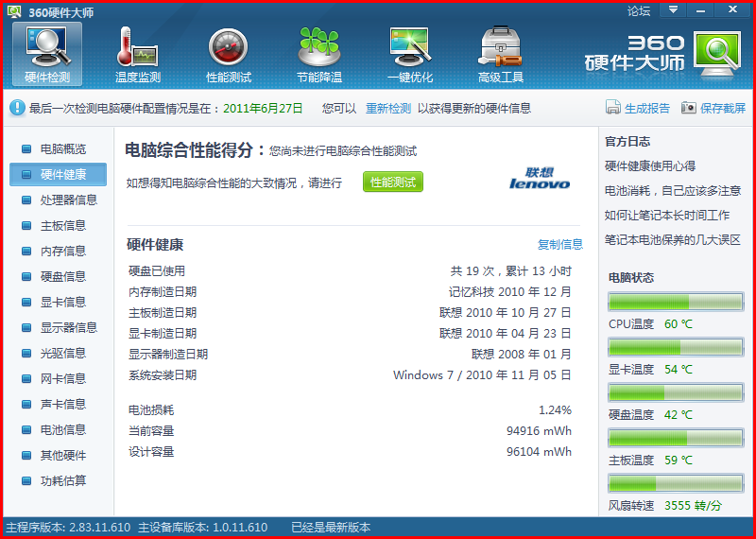Click the 主程序版本 2.83.11.610 status text
This screenshot has height=539, width=756.
pyautogui.click(x=68, y=528)
